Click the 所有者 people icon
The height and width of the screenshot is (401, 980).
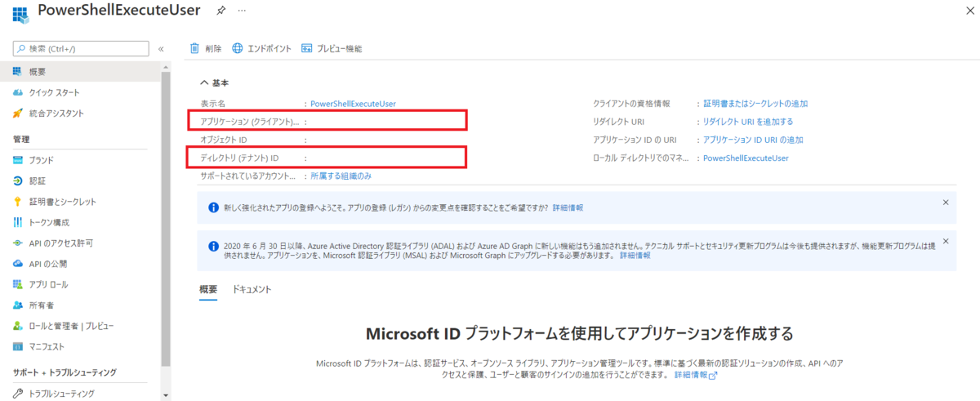click(18, 305)
